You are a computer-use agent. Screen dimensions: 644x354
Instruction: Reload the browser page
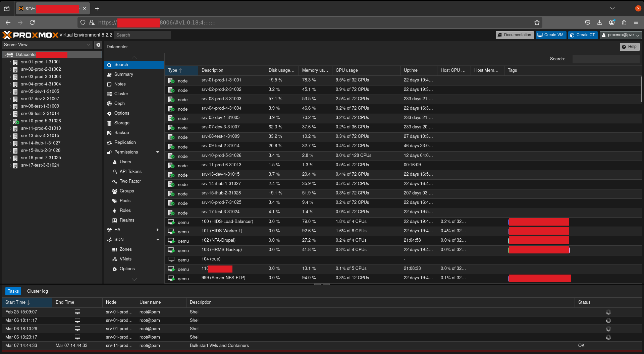tap(32, 22)
